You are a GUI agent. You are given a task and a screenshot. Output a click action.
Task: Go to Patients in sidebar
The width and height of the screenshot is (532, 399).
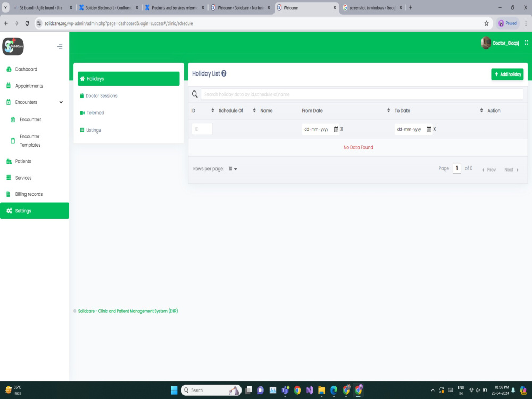(23, 161)
